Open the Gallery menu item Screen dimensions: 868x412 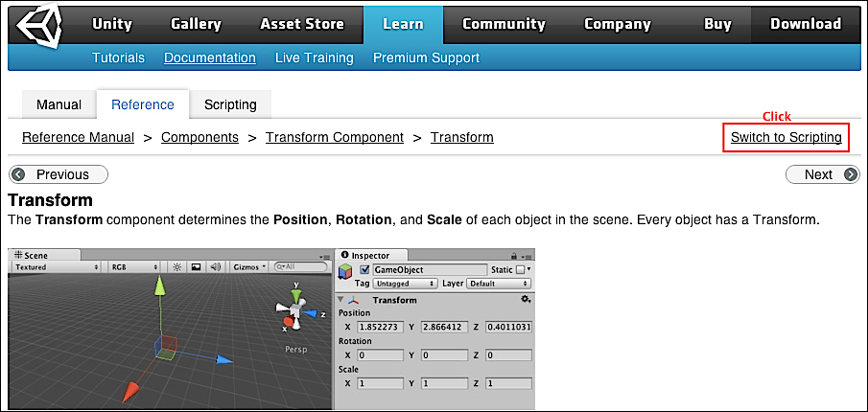tap(196, 24)
